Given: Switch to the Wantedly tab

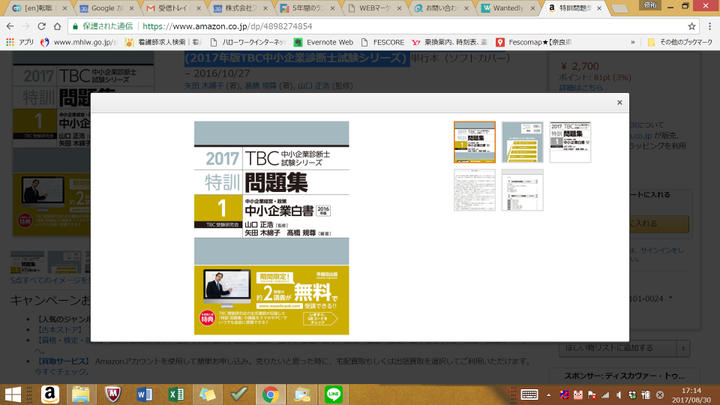Looking at the screenshot, I should (x=508, y=8).
